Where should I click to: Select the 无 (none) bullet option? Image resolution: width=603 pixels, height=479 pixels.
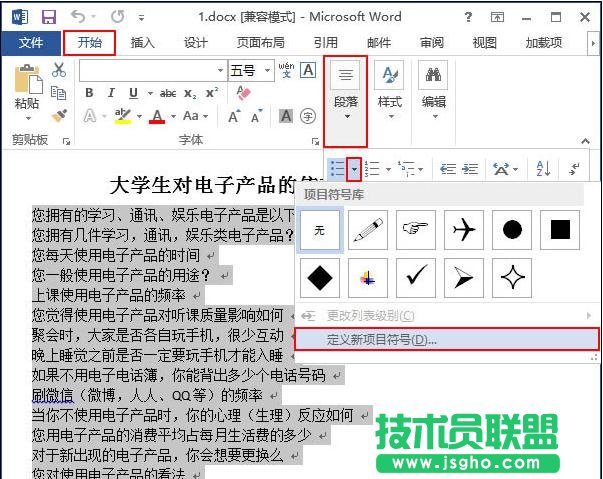(x=320, y=230)
